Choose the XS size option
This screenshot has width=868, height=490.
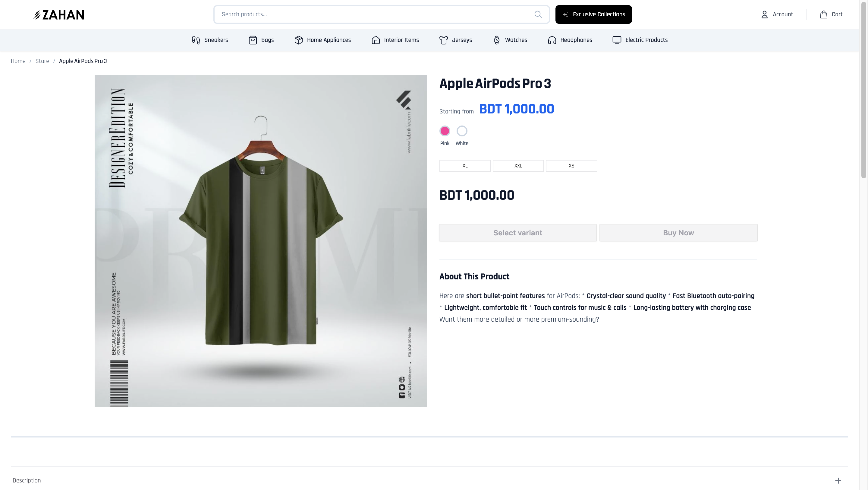tap(571, 166)
